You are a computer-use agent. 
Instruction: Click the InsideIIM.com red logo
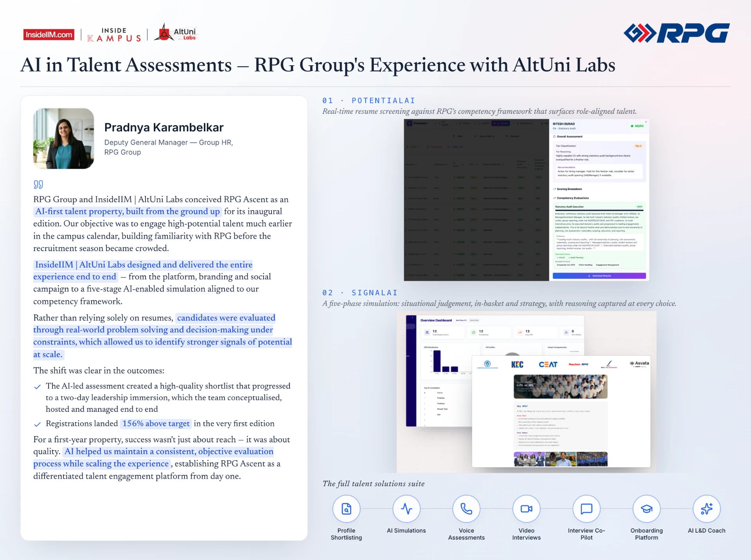pos(49,35)
